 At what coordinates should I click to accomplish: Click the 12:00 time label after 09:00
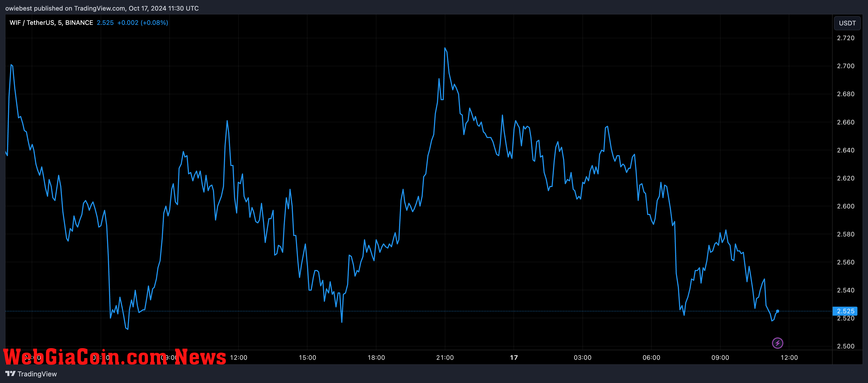[239, 357]
